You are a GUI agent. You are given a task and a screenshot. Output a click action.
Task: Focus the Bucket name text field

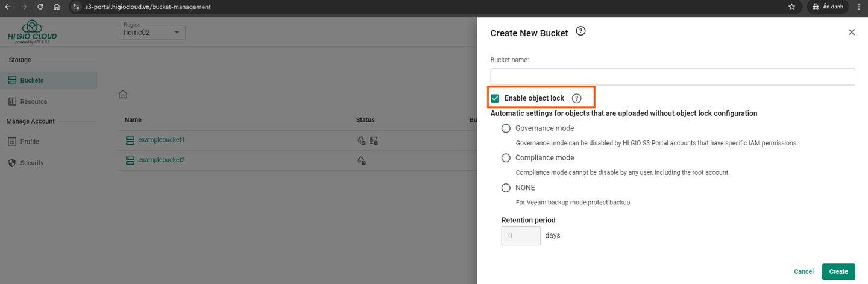pos(672,77)
